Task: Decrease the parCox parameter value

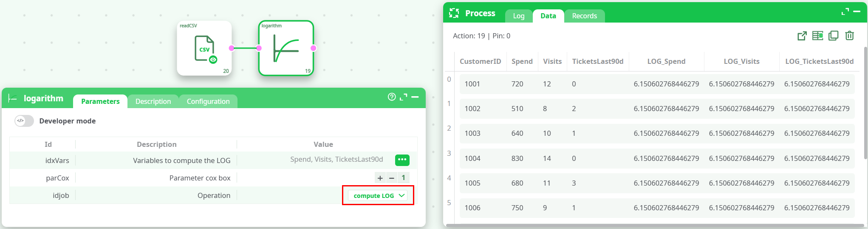Action: coord(392,178)
